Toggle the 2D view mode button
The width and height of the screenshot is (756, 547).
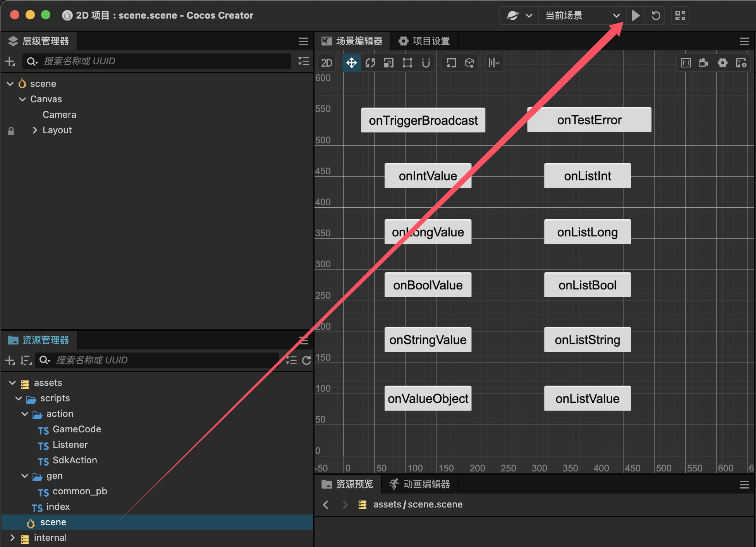point(326,63)
